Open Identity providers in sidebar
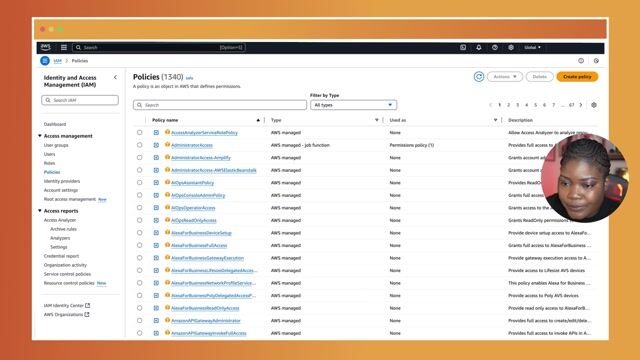Image resolution: width=640 pixels, height=360 pixels. coord(62,181)
